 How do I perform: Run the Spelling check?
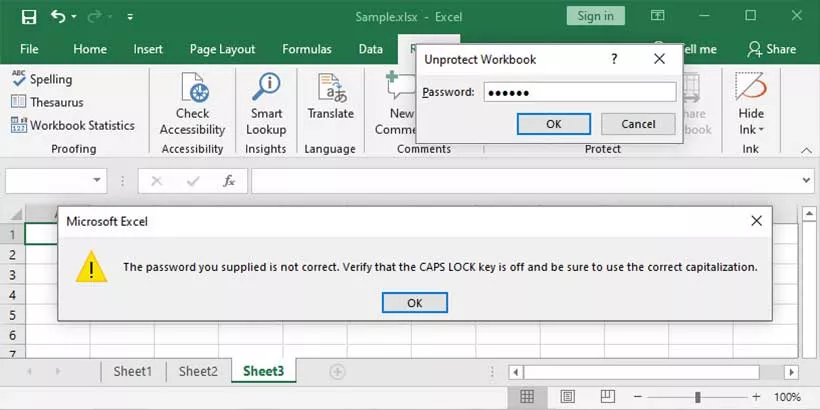[42, 79]
